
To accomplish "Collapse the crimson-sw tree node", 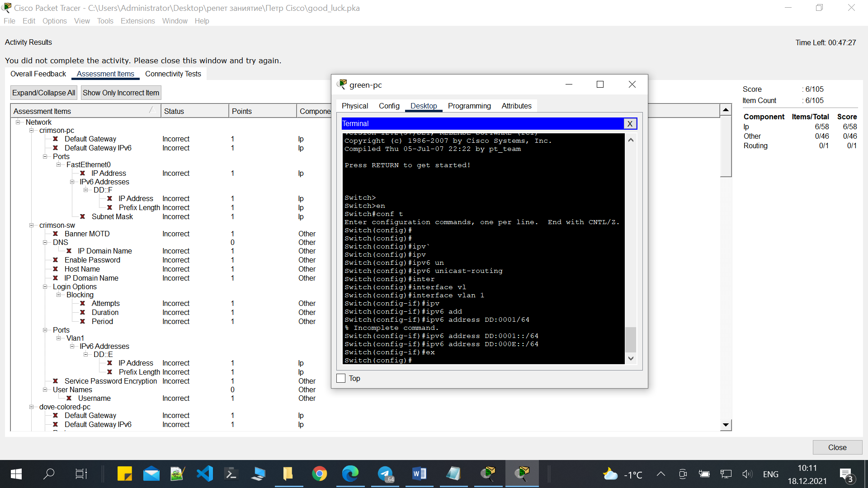I will pos(31,225).
